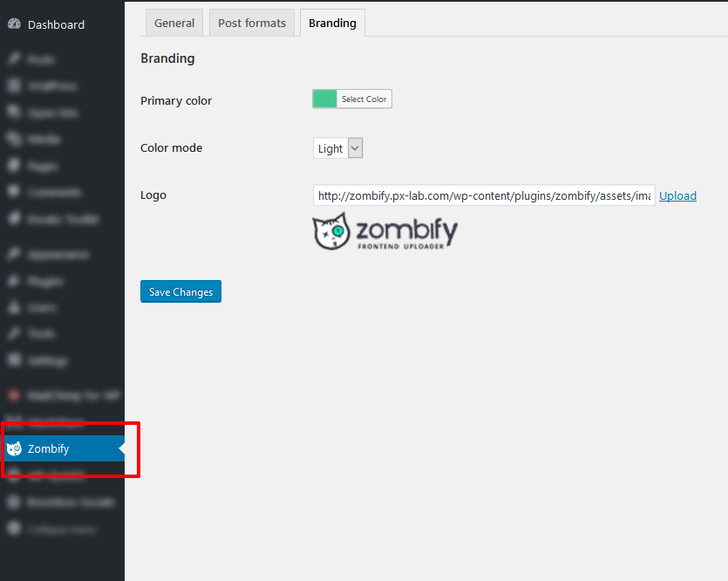Select the Branding tab

[x=332, y=23]
